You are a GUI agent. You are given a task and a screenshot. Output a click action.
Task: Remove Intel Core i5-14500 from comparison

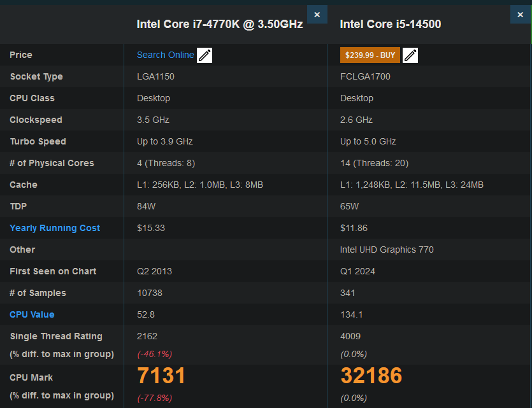[x=520, y=14]
